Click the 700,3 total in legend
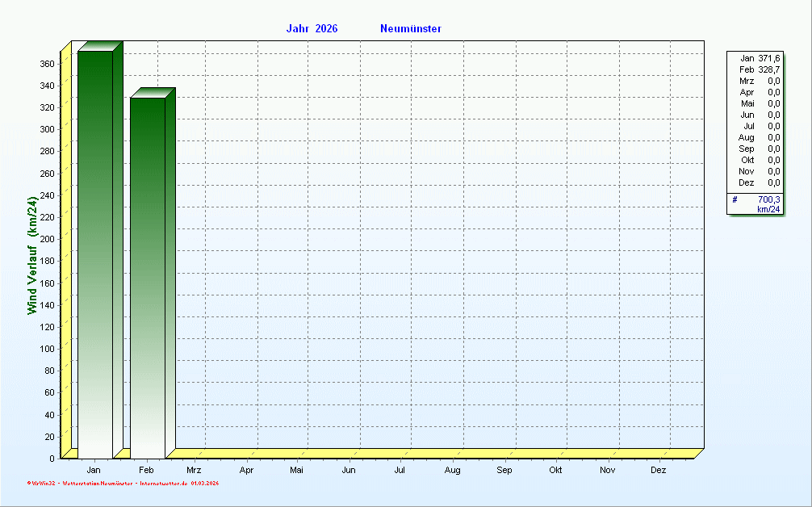 768,199
